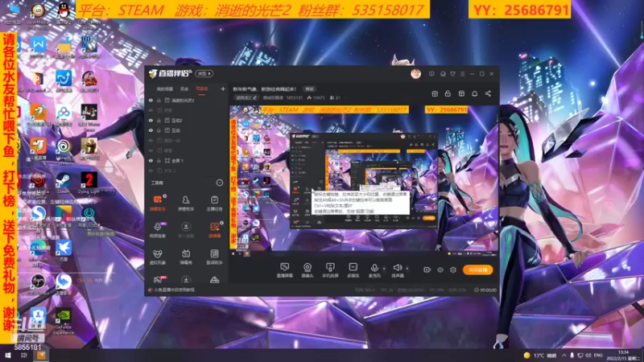The image size is (644, 362).
Task: Toggle visibility of 消逝的光芒2 source
Action: 151,100
